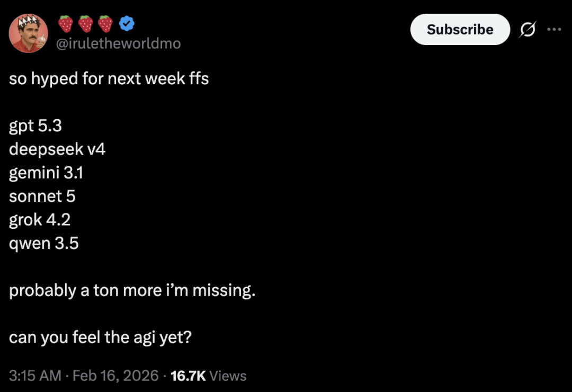Click the "gemini 3.1" text line
572x392 pixels.
pyautogui.click(x=46, y=173)
